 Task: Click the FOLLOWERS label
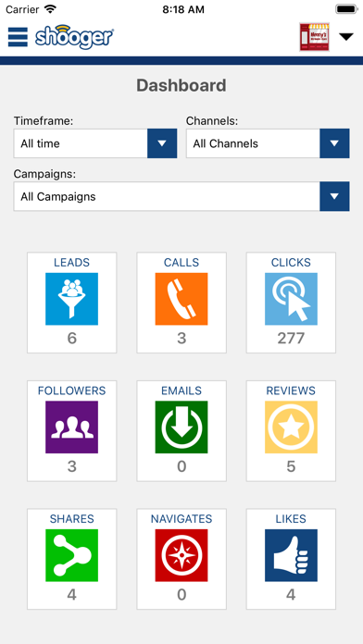pyautogui.click(x=71, y=390)
